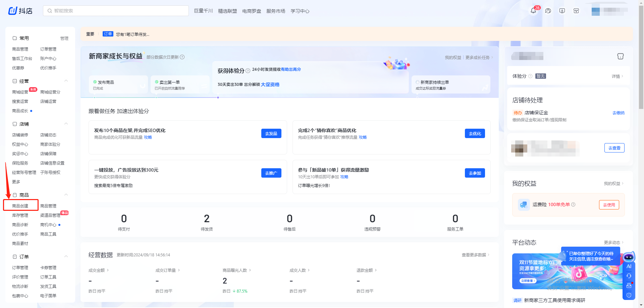Open the 大促资格 link
Viewport: 644px width, 308px height.
point(270,84)
